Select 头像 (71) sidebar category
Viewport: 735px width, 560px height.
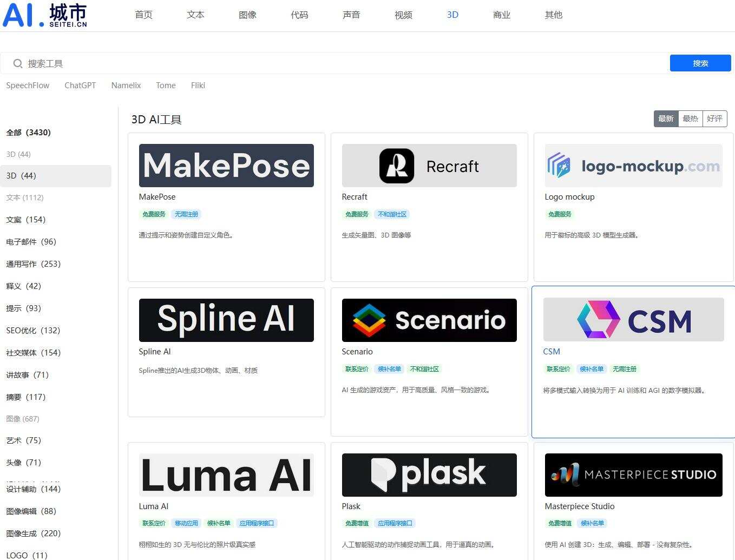(23, 463)
